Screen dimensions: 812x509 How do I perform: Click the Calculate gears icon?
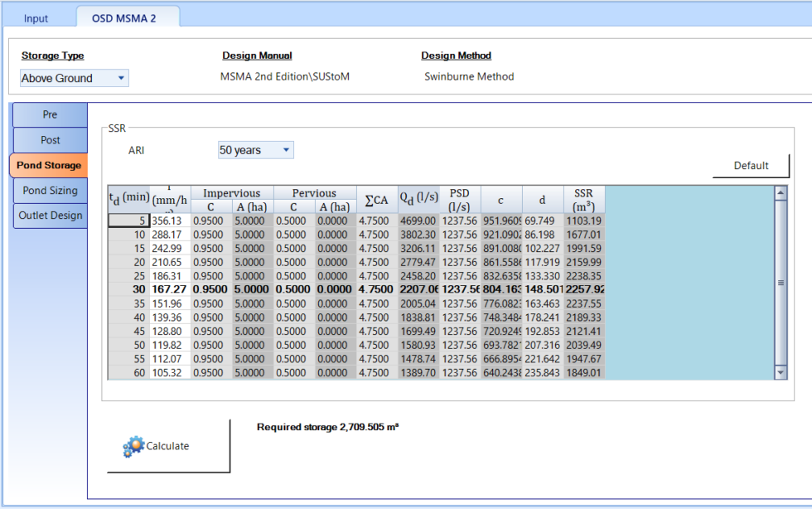pos(133,445)
